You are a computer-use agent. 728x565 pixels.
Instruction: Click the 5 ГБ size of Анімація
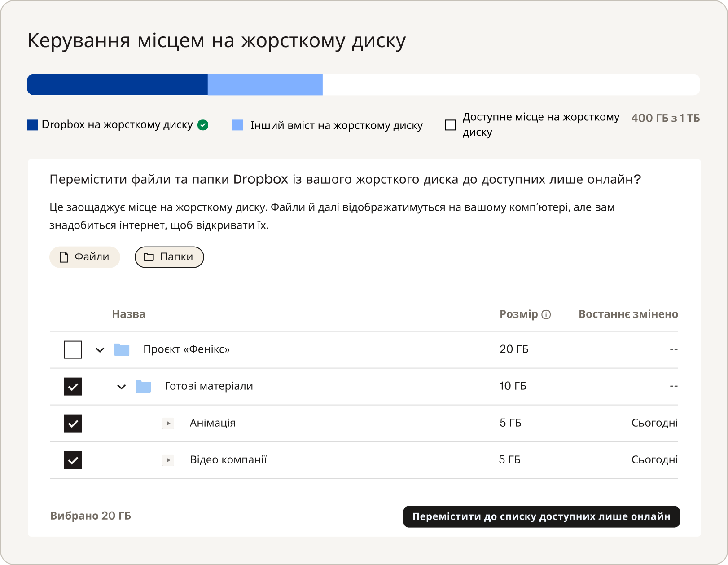(510, 423)
